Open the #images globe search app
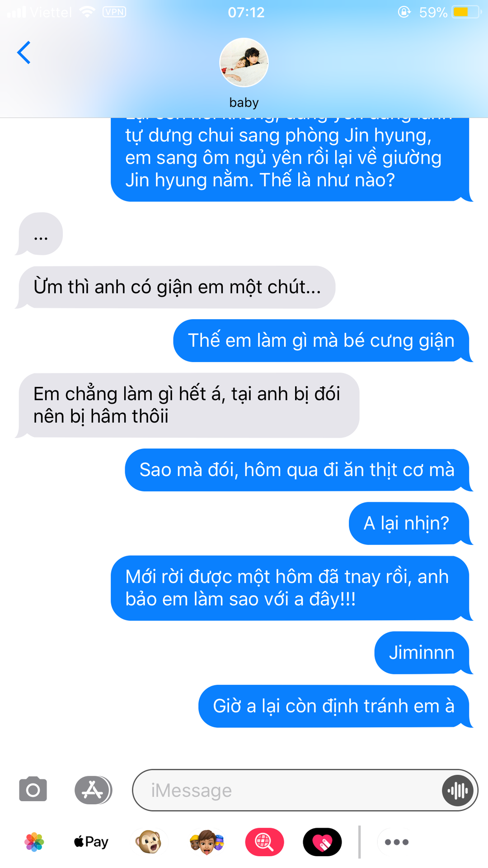The width and height of the screenshot is (488, 868). pos(264,842)
